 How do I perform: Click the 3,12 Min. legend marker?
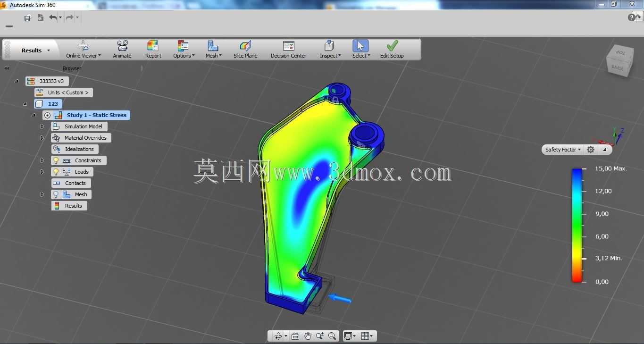pyautogui.click(x=609, y=258)
